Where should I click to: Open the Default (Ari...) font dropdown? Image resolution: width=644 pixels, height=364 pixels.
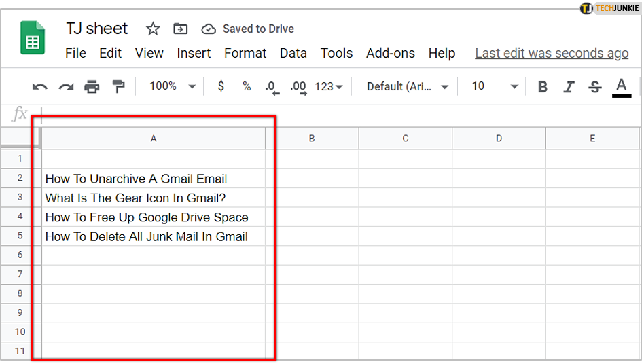(407, 87)
